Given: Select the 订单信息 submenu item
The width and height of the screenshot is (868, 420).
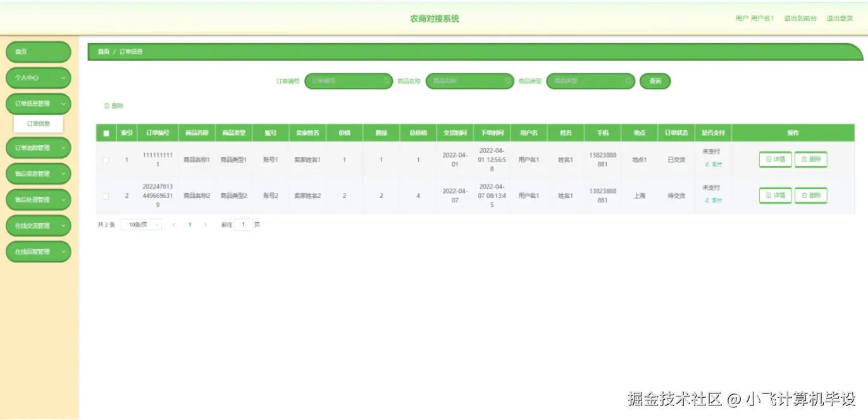Looking at the screenshot, I should [39, 124].
